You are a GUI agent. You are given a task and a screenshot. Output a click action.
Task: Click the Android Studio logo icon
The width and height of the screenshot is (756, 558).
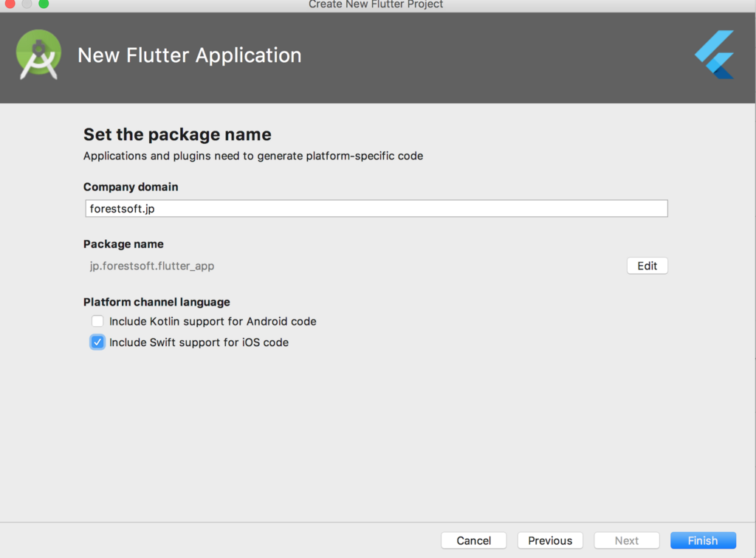(38, 55)
